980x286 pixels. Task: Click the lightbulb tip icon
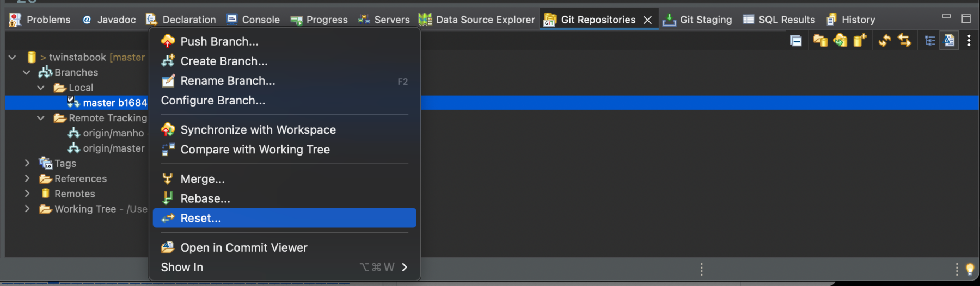click(x=970, y=269)
